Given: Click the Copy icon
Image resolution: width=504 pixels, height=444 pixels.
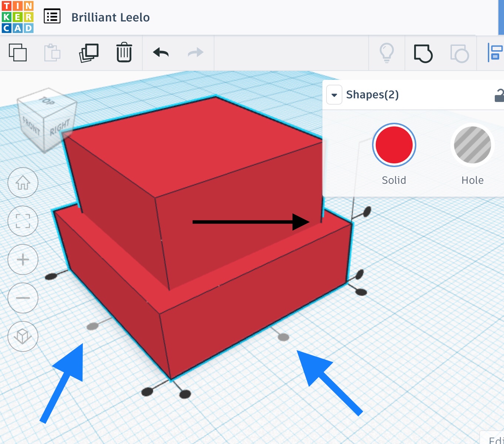Looking at the screenshot, I should (18, 52).
